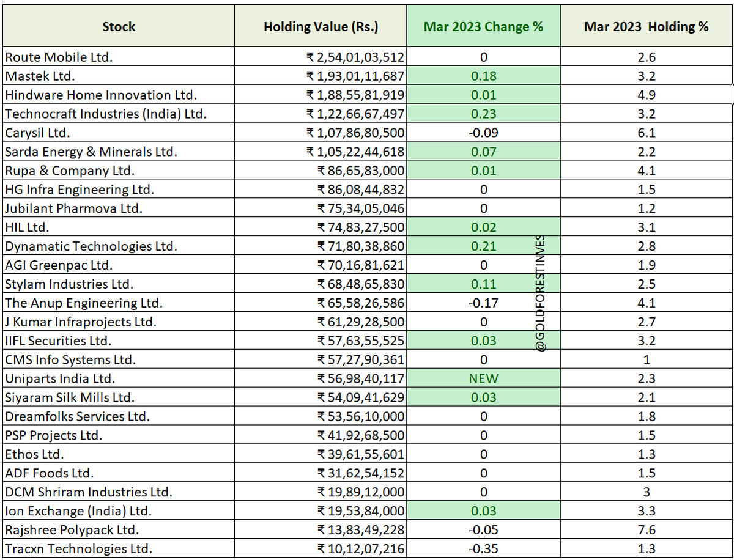Select holding value ₹ 13,83,49,228

click(x=321, y=531)
